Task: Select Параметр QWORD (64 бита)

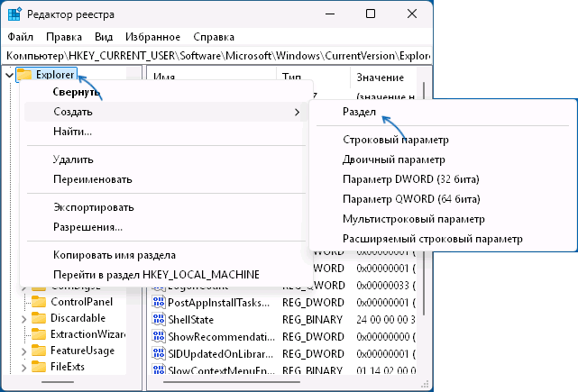Action: [443, 199]
